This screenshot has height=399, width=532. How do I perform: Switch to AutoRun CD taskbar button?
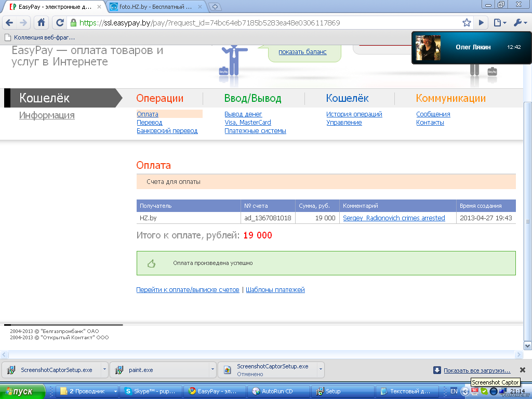pos(278,392)
